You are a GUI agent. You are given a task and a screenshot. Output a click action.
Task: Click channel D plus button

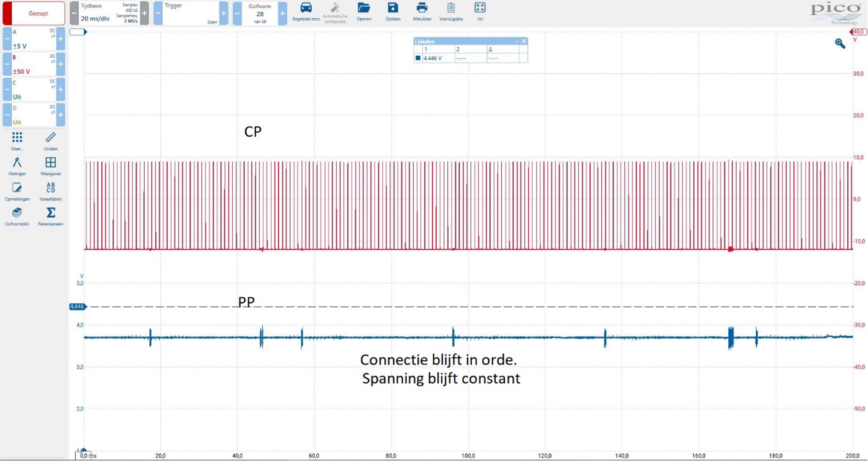point(61,115)
